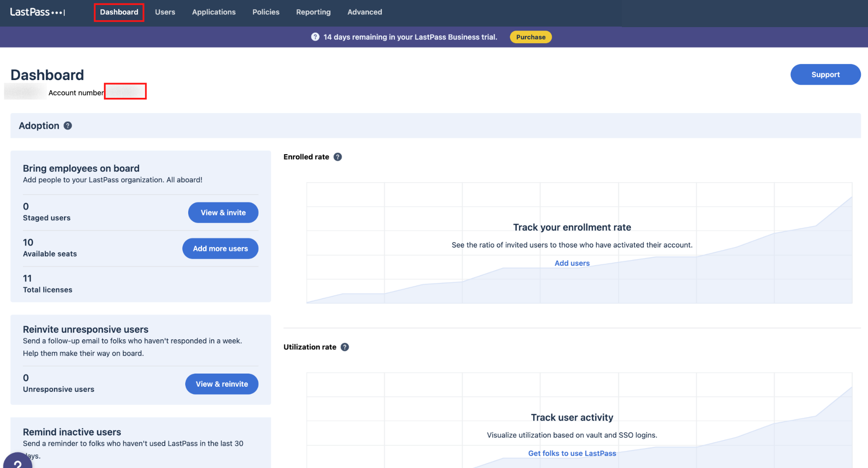Click the Support button
The width and height of the screenshot is (868, 468).
tap(825, 75)
